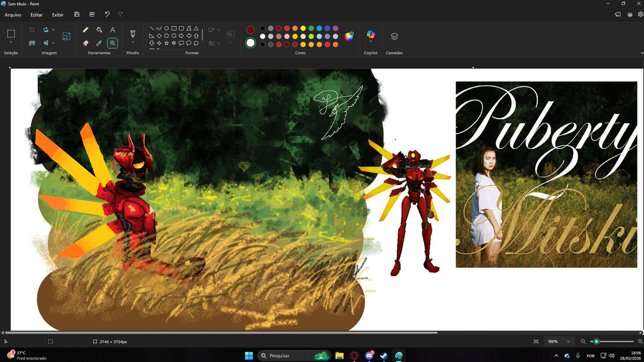Image resolution: width=644 pixels, height=362 pixels.
Task: Click the Share icon in the title row
Action: pyautogui.click(x=92, y=14)
